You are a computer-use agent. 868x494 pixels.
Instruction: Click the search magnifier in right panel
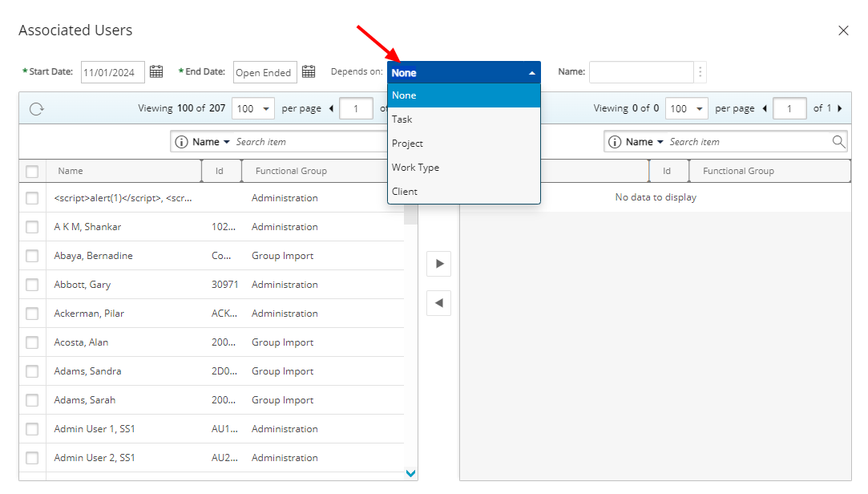point(838,142)
